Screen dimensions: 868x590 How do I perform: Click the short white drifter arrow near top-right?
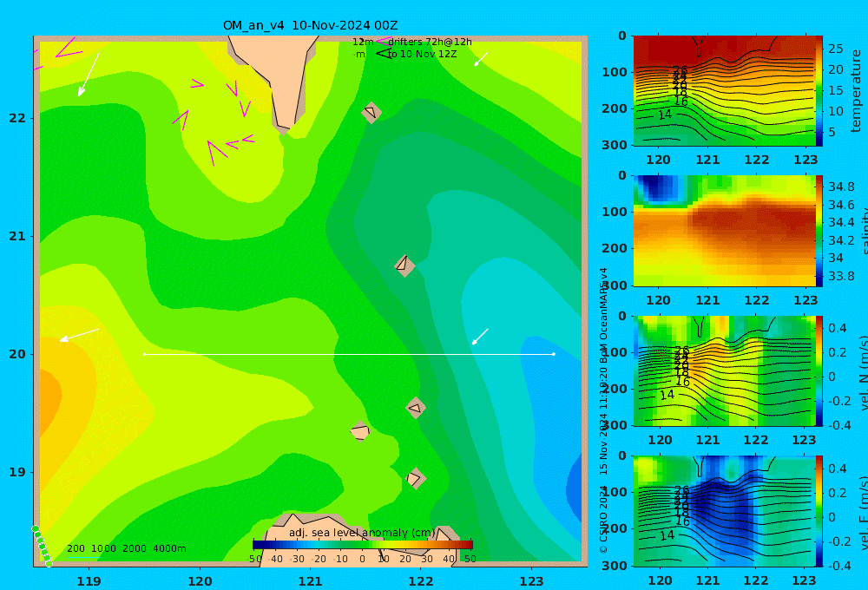(x=481, y=59)
